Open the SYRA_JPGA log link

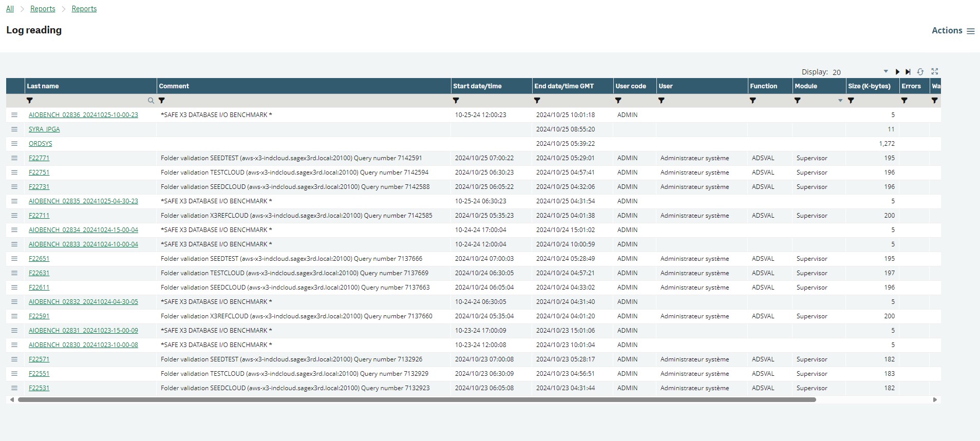pos(44,129)
